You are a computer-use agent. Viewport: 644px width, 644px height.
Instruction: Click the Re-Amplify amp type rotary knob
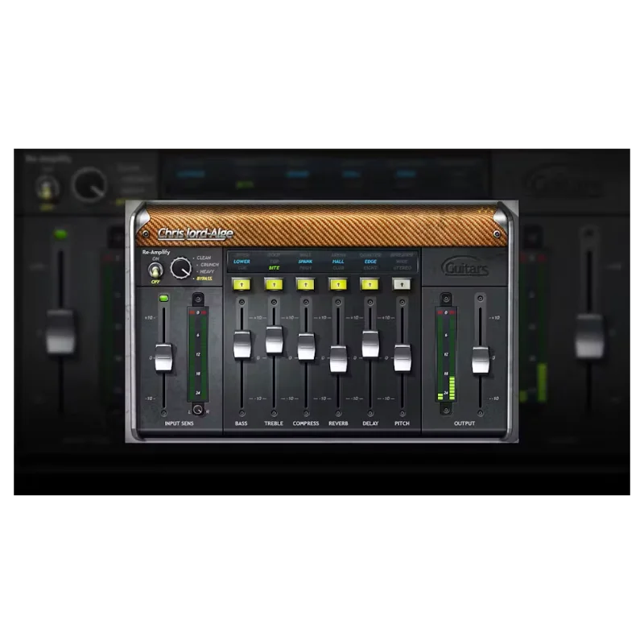[180, 268]
